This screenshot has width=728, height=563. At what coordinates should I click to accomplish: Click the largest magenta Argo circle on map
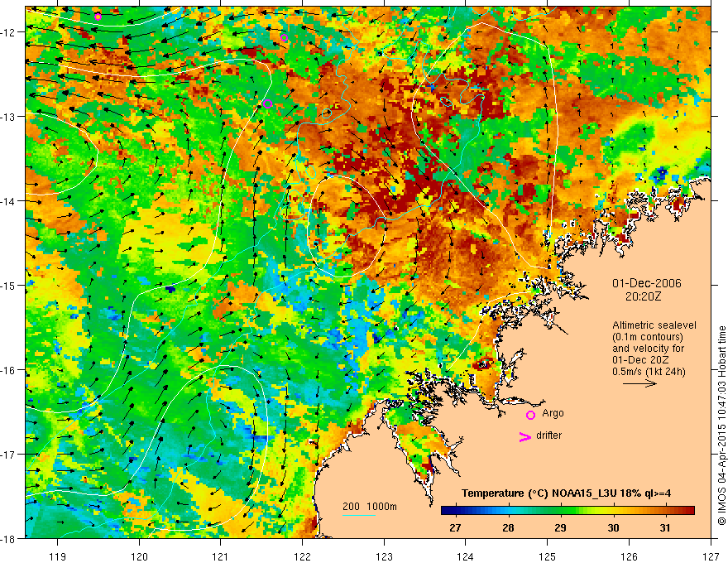(267, 103)
